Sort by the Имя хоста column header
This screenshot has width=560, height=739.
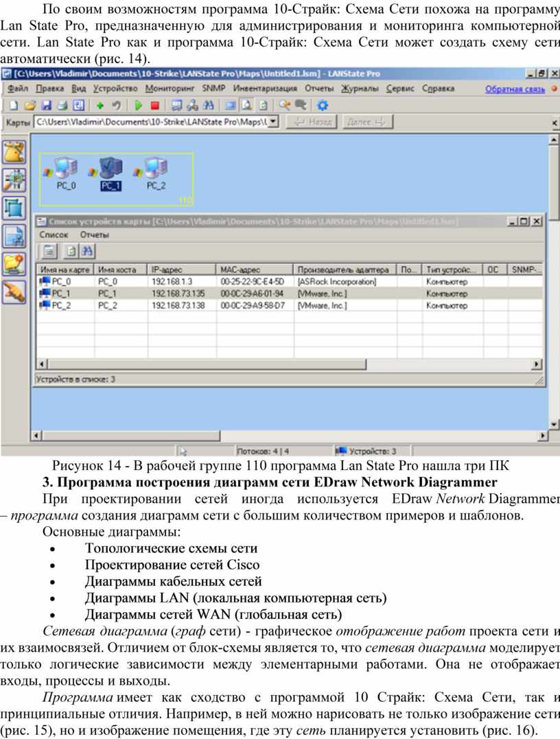point(121,270)
